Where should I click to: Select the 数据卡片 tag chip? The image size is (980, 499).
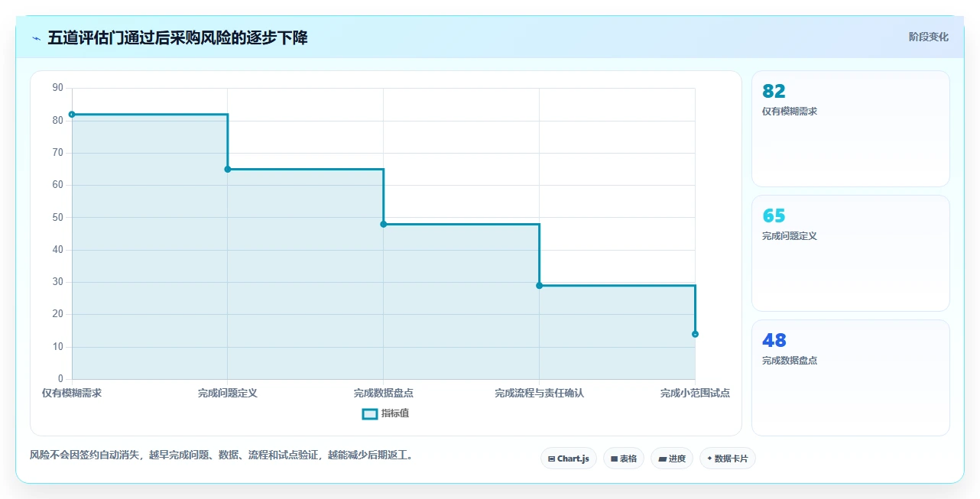point(728,458)
